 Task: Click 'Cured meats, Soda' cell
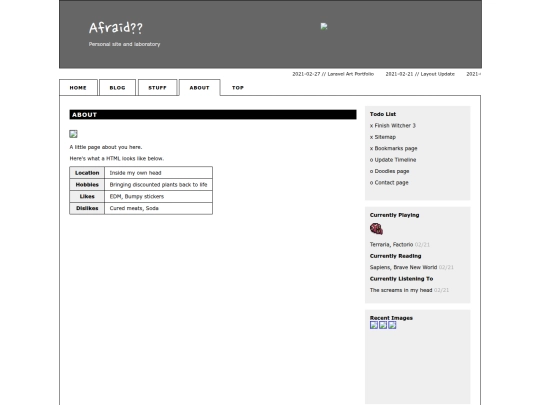pyautogui.click(x=158, y=208)
